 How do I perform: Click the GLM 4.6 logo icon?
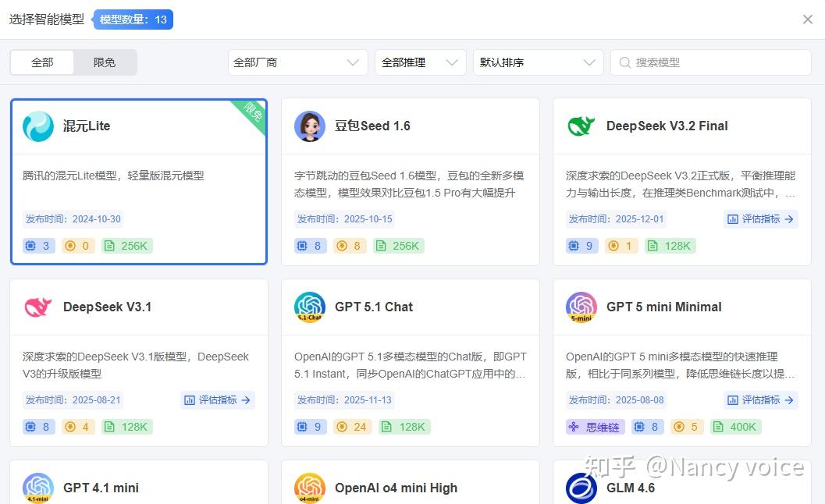[581, 488]
